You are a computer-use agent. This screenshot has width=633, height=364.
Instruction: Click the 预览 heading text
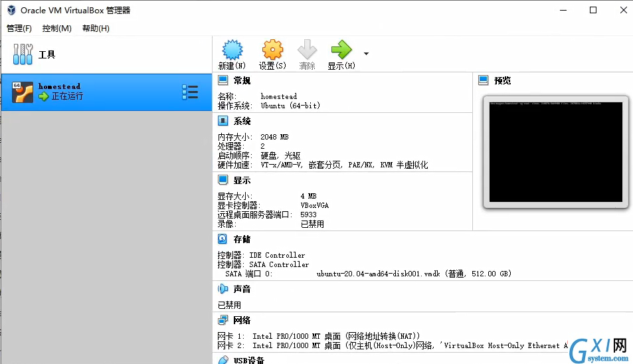pyautogui.click(x=502, y=80)
